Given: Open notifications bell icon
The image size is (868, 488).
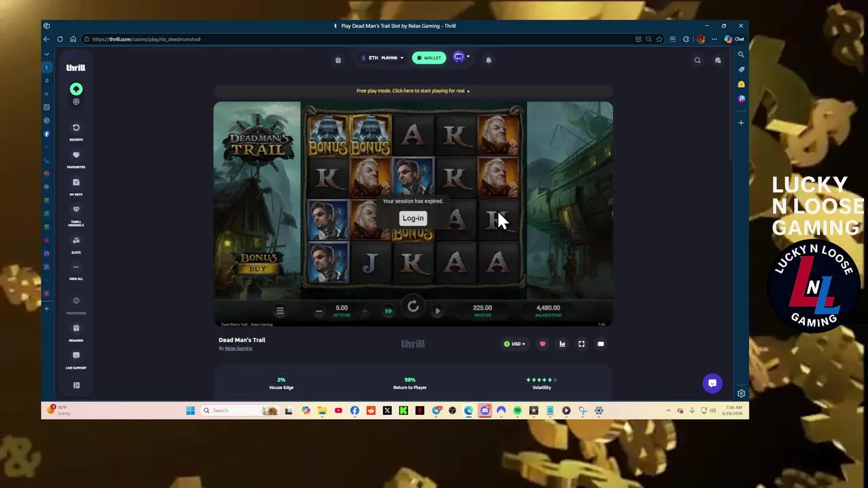Looking at the screenshot, I should tap(488, 60).
